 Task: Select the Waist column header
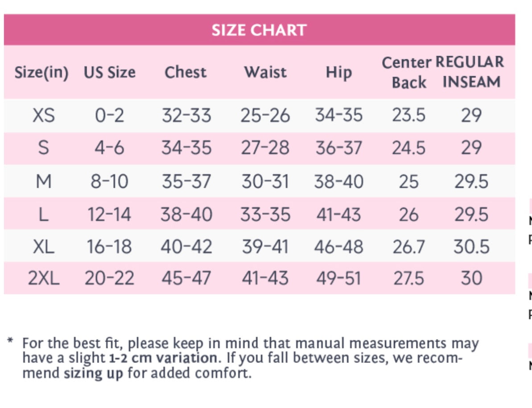265,73
